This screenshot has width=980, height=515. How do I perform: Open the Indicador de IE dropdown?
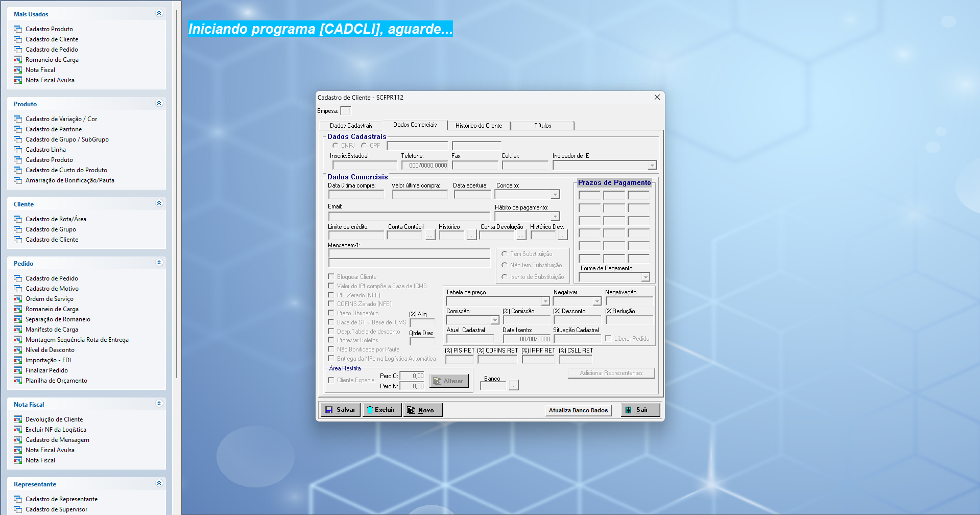point(652,166)
